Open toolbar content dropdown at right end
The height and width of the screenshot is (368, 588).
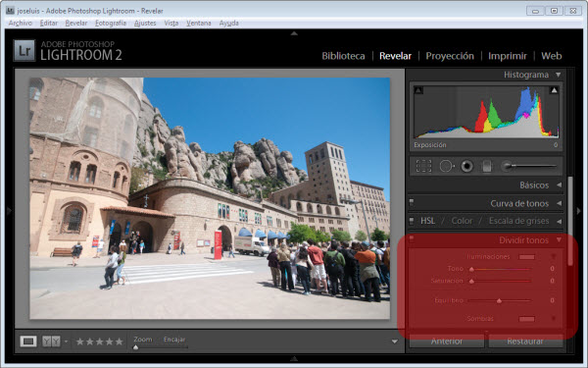(395, 342)
